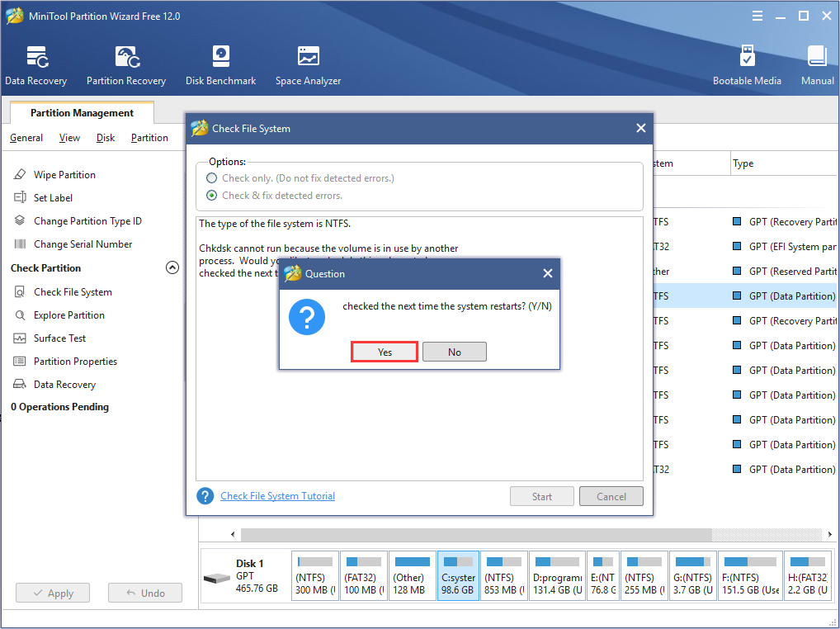Screen dimensions: 840x629
Task: Open the Partition menu
Action: (x=149, y=138)
